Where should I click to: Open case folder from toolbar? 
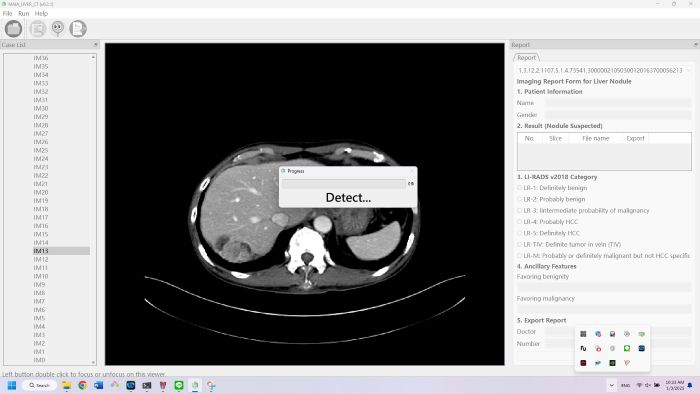(13, 29)
